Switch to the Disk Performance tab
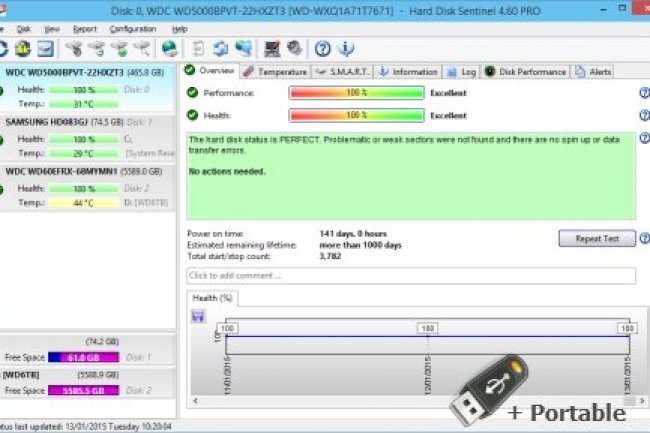 coord(525,72)
